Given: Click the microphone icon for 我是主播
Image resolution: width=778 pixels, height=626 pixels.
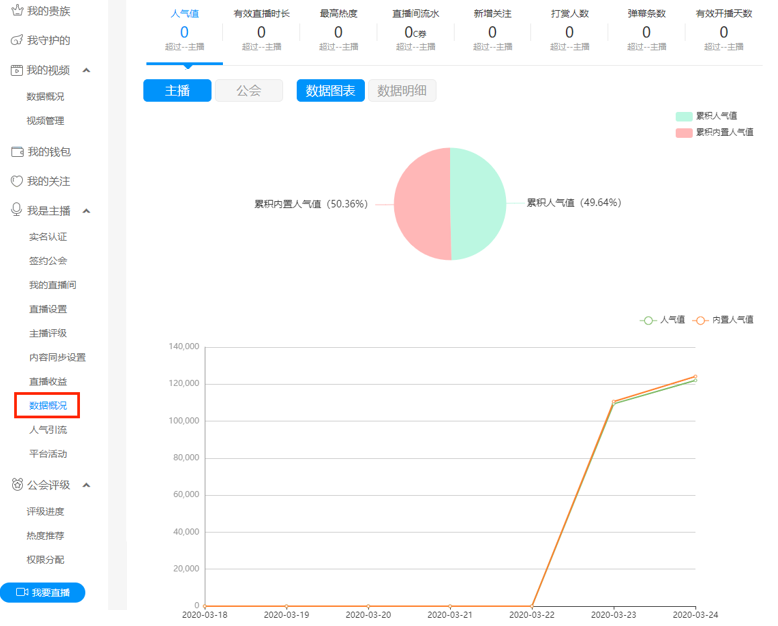Looking at the screenshot, I should [16, 210].
